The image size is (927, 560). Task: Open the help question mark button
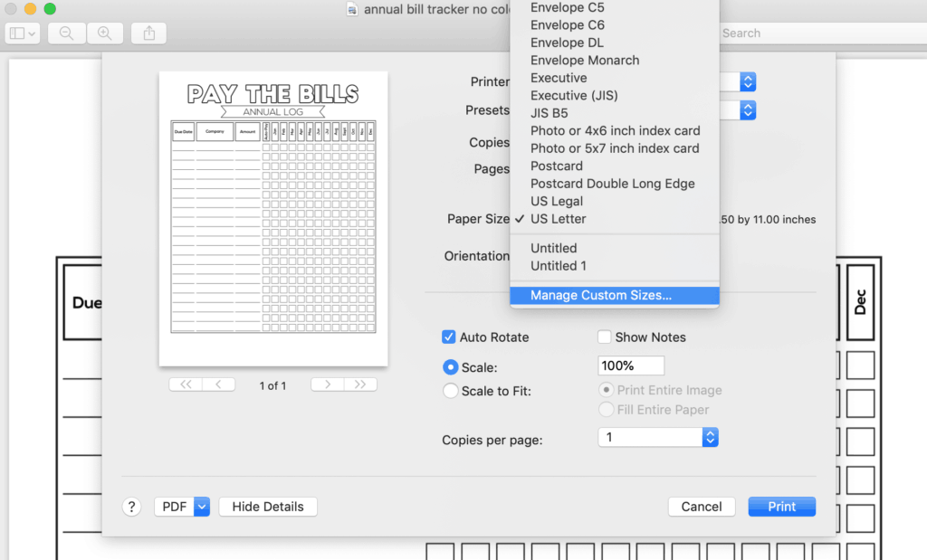(x=132, y=507)
